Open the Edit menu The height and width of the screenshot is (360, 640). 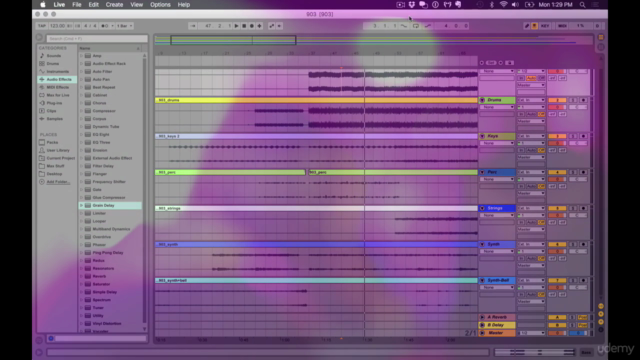(x=93, y=4)
